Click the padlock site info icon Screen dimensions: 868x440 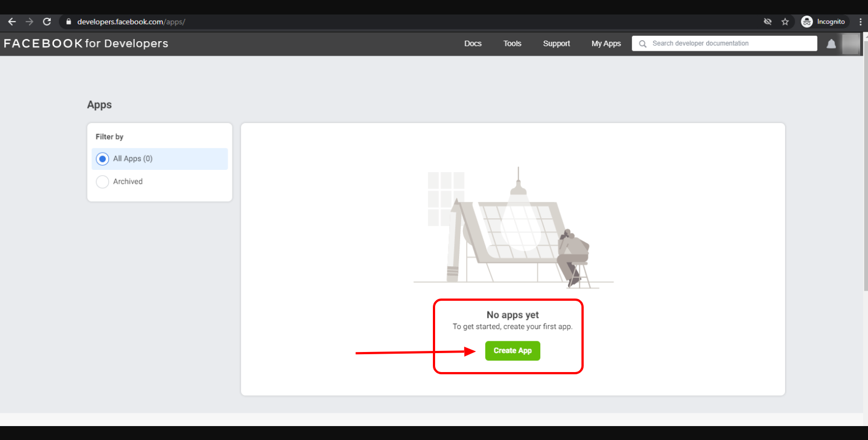[x=69, y=22]
